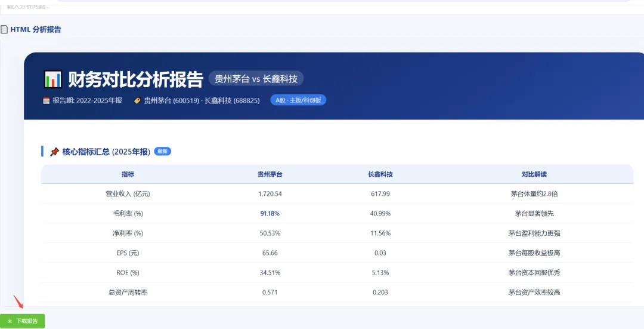Viewport: 644px width, 329px height.
Task: Click the 茅台资产效率较高 cell
Action: (x=534, y=293)
